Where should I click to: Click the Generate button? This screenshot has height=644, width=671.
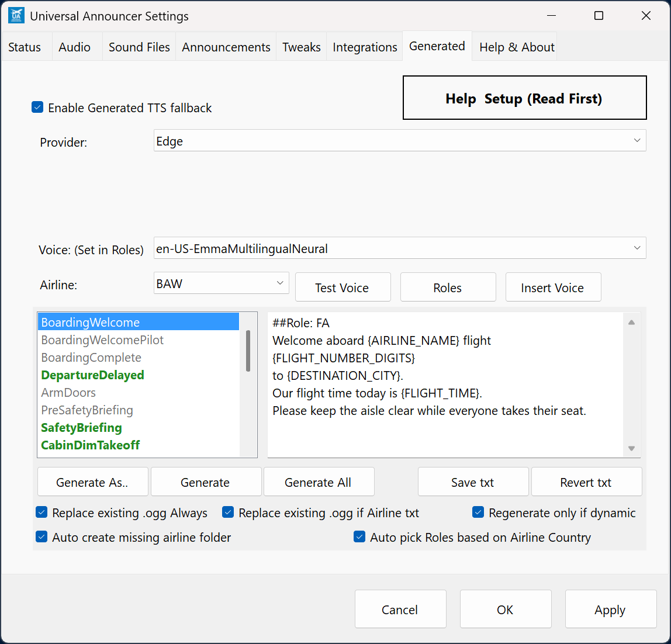(206, 482)
